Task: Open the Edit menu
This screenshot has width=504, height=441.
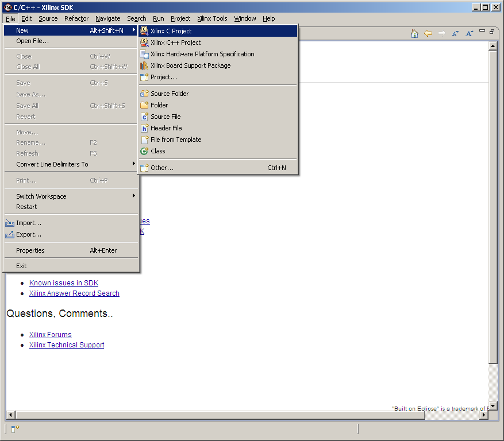Action: pos(26,18)
